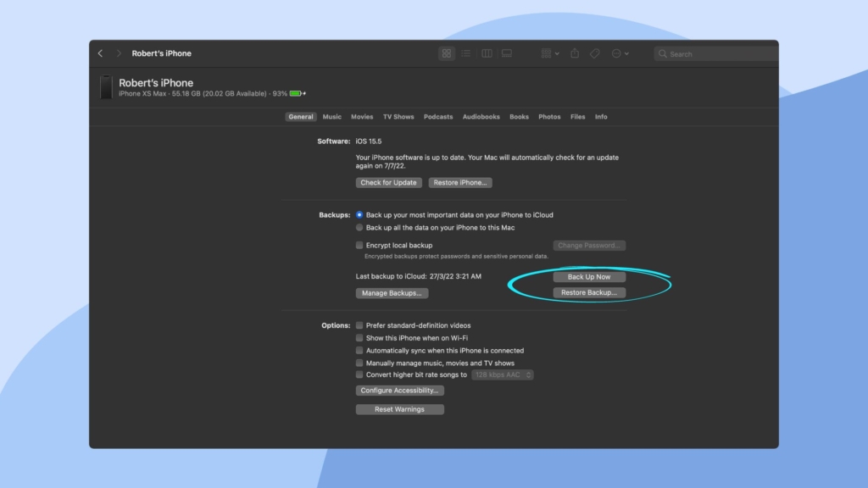
Task: Switch to icon grid view
Action: (x=446, y=53)
